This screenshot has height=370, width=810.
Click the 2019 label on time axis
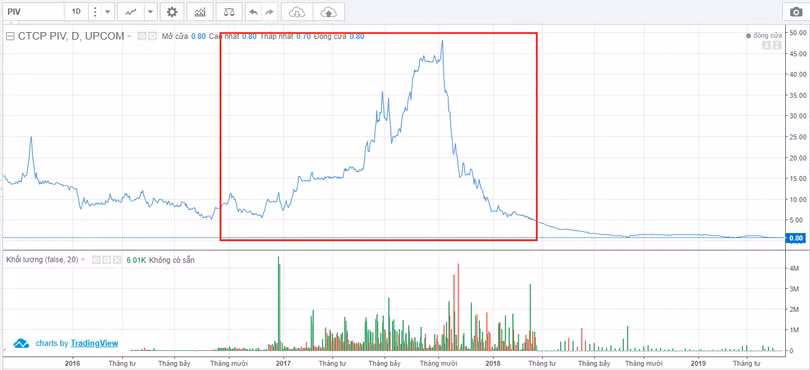click(698, 364)
